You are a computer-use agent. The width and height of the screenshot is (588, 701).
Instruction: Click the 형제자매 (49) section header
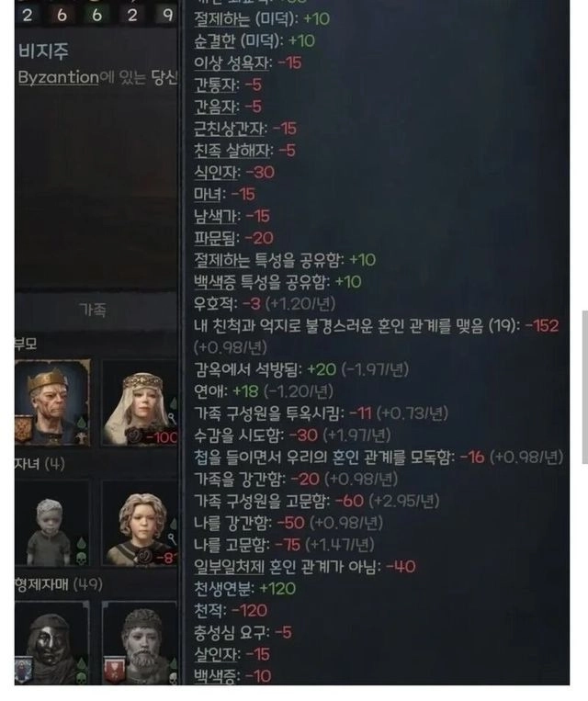tap(59, 584)
